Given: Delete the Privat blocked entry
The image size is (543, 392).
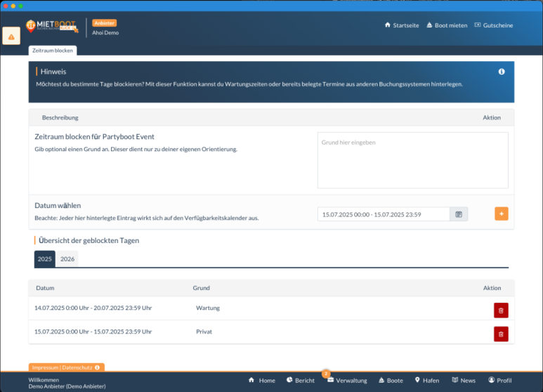Looking at the screenshot, I should click(501, 334).
